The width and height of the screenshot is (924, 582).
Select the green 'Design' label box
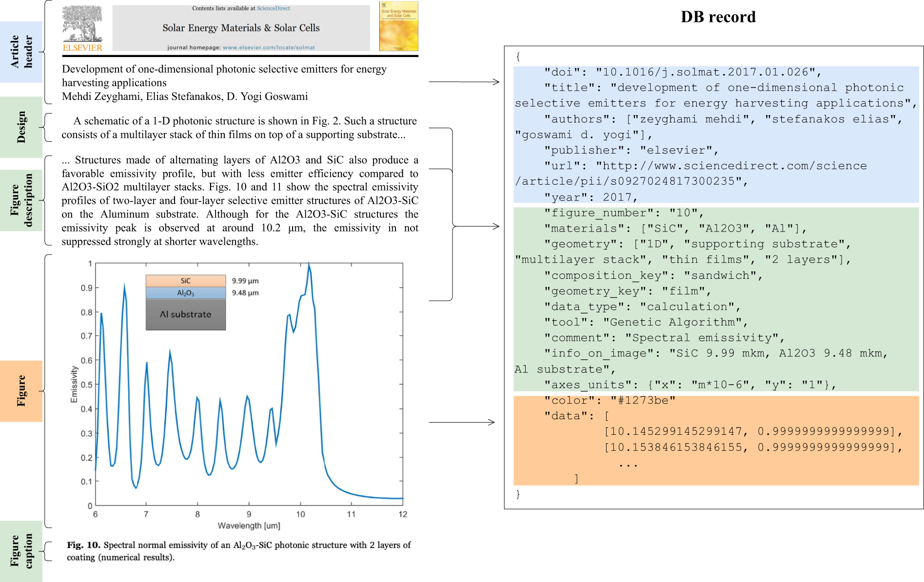(x=21, y=127)
